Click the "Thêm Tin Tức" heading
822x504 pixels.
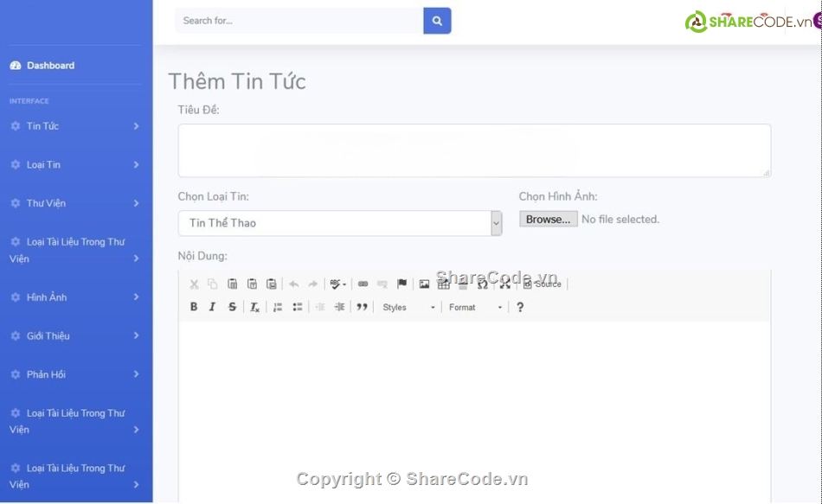coord(237,82)
